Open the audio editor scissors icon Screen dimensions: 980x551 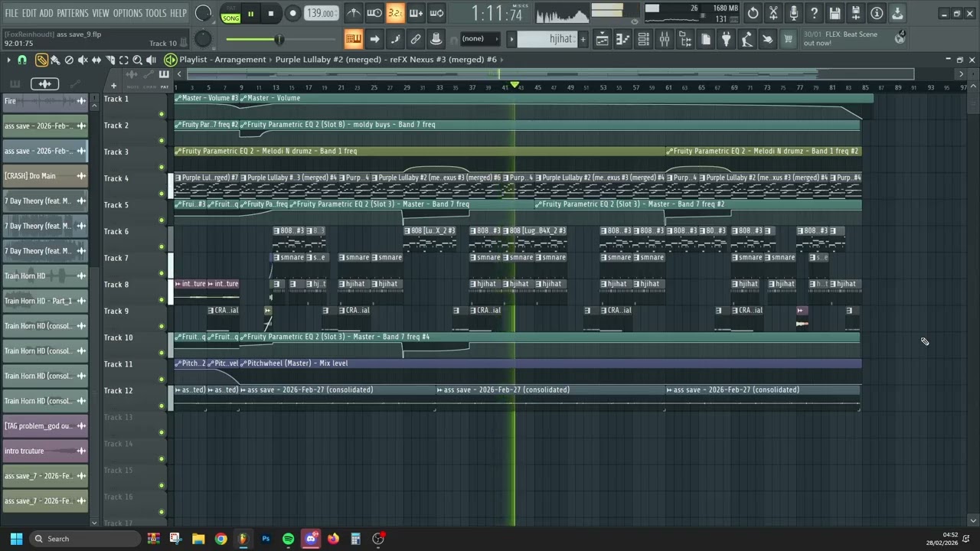[x=773, y=13]
